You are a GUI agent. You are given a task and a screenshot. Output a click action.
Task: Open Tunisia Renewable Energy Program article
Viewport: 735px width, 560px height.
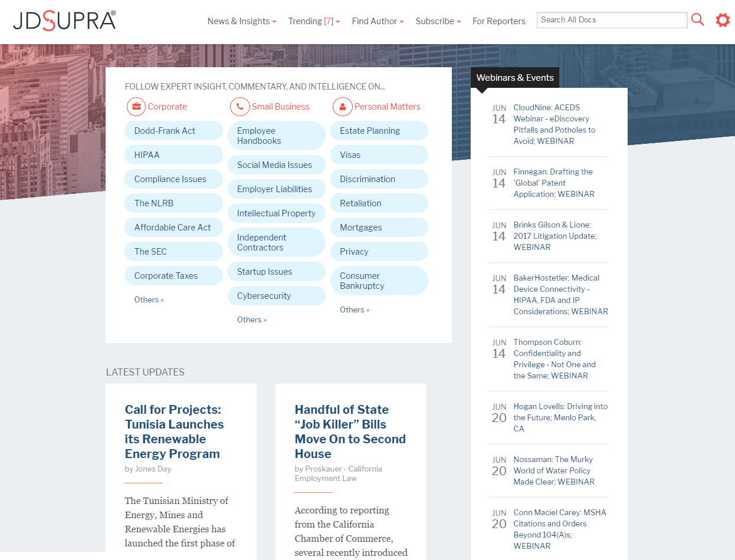tap(175, 431)
